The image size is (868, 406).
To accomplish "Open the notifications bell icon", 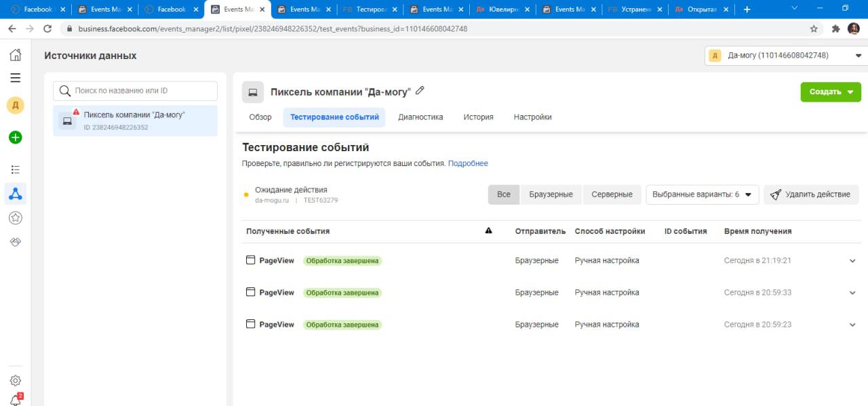I will pos(15,400).
